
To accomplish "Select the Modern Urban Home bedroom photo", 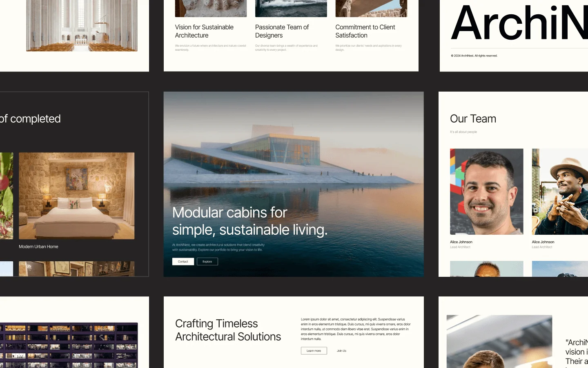I will tap(77, 195).
